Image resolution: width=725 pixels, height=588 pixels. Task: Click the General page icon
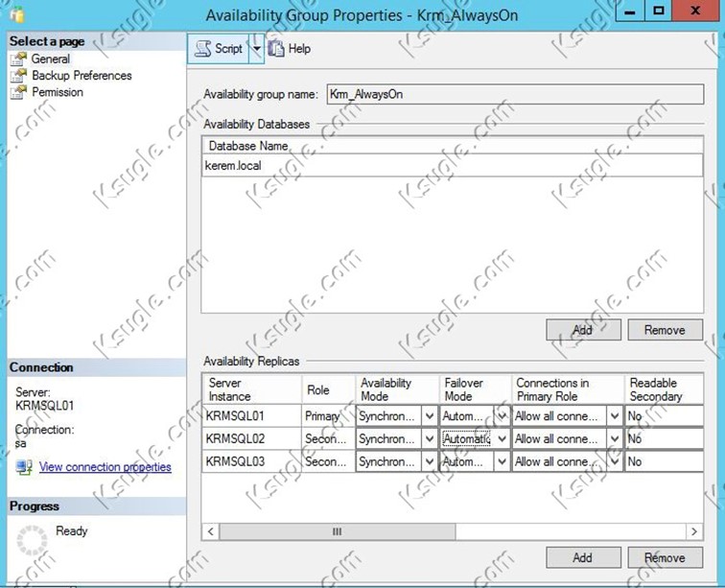[19, 59]
